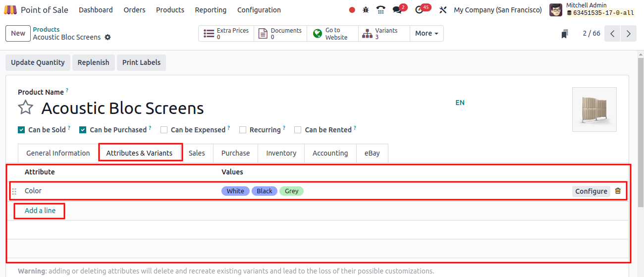Switch to Inventory tab
This screenshot has height=277, width=644.
point(281,153)
